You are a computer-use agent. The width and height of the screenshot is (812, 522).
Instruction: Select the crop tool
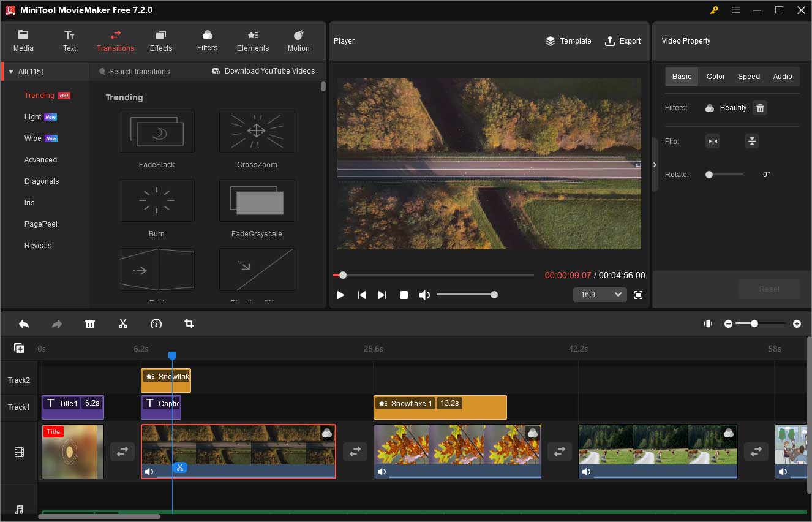(189, 323)
